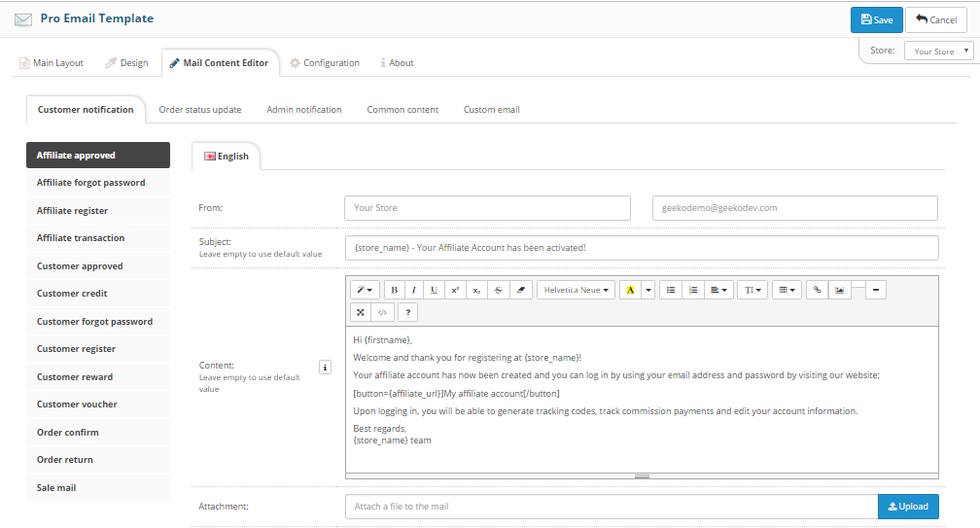
Task: Expand the table insert dropdown
Action: [x=785, y=290]
